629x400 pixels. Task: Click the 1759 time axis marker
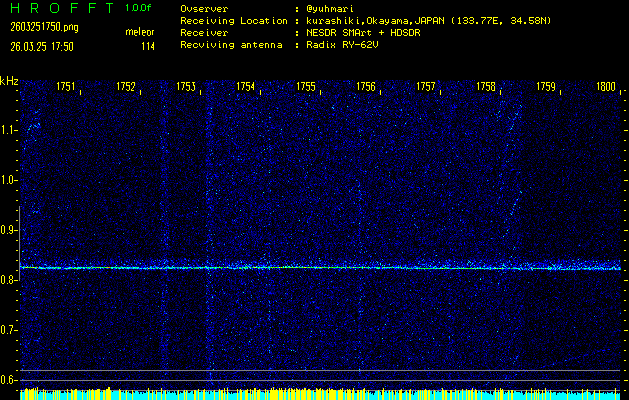coord(546,87)
